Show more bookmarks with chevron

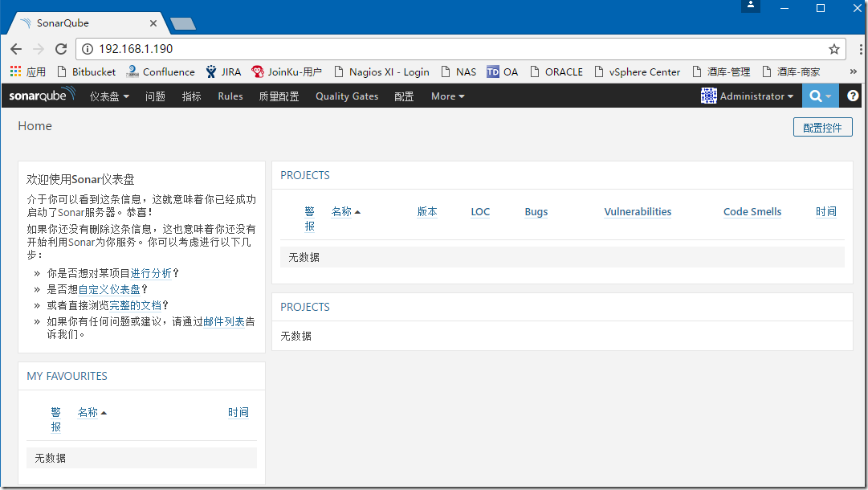(x=853, y=72)
